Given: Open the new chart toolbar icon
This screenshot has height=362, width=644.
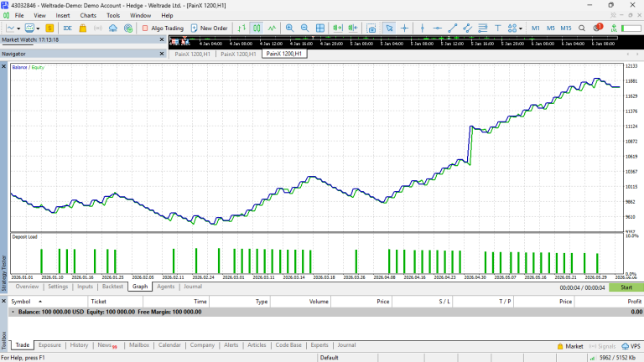Looking at the screenshot, I should click(x=10, y=28).
